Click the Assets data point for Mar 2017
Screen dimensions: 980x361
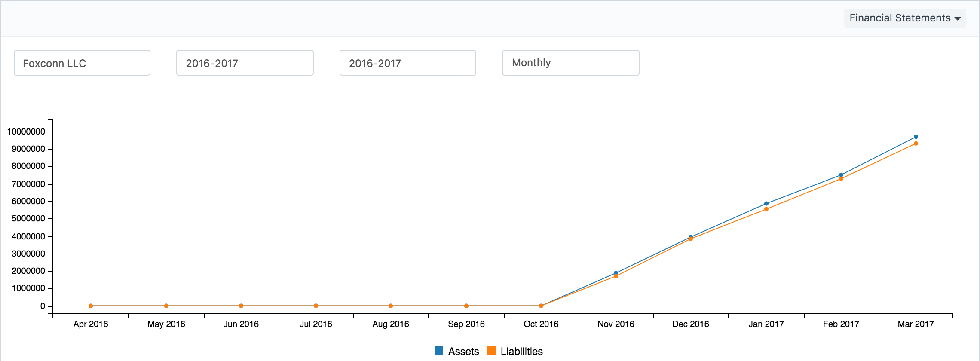(x=916, y=137)
